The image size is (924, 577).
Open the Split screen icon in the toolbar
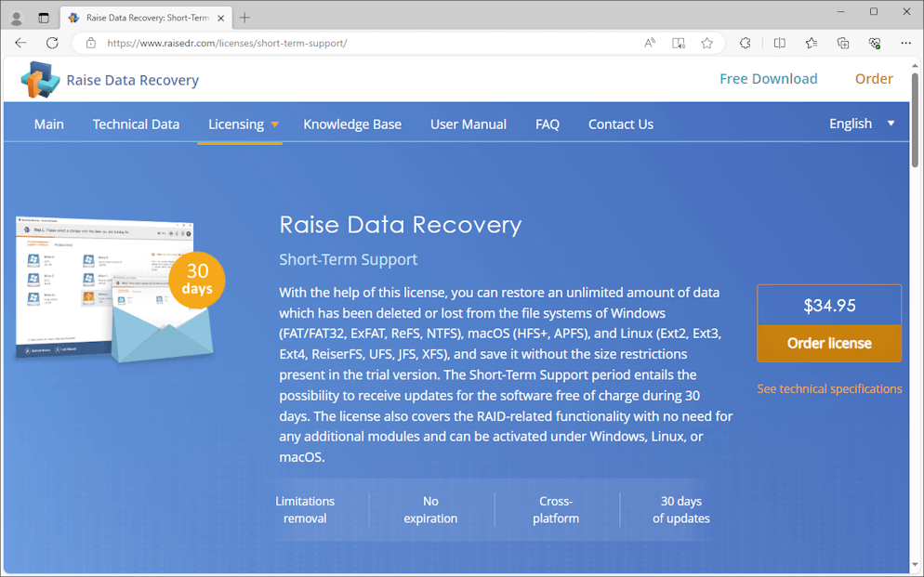click(780, 43)
